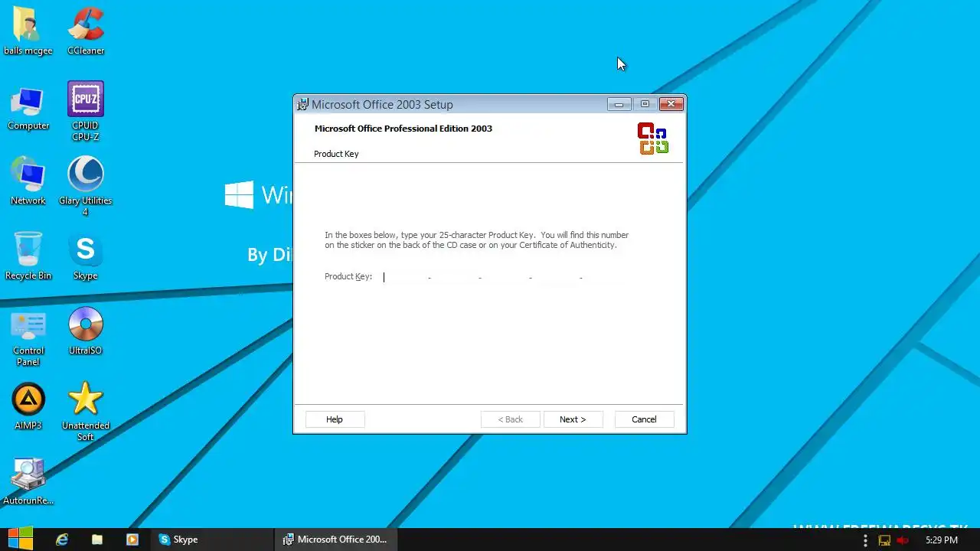Image resolution: width=980 pixels, height=551 pixels.
Task: Select the CPUID CPU-Z desktop icon
Action: coord(86,112)
